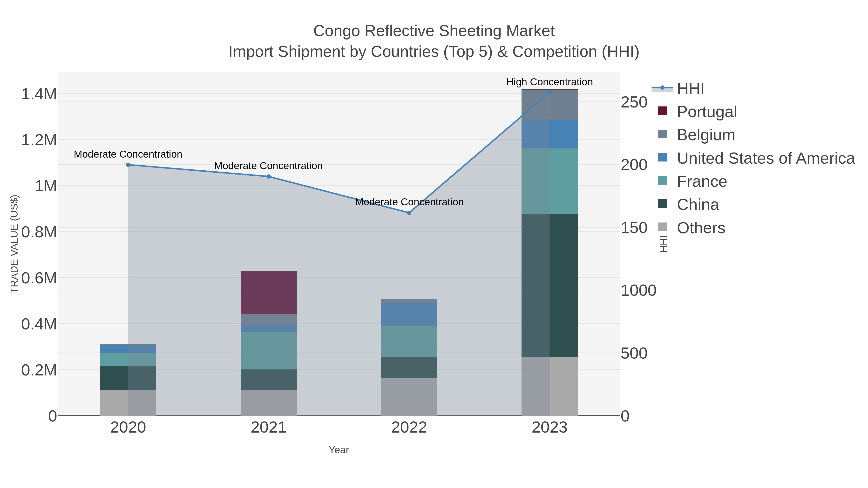Click the France segment of the 2023 bar
Screen dimensions: 868x488
[549, 181]
